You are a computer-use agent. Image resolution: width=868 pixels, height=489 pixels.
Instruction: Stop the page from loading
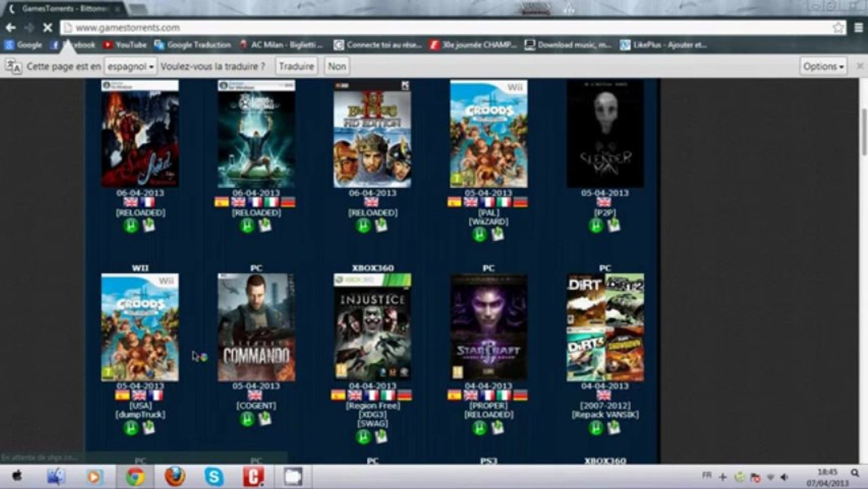(48, 28)
